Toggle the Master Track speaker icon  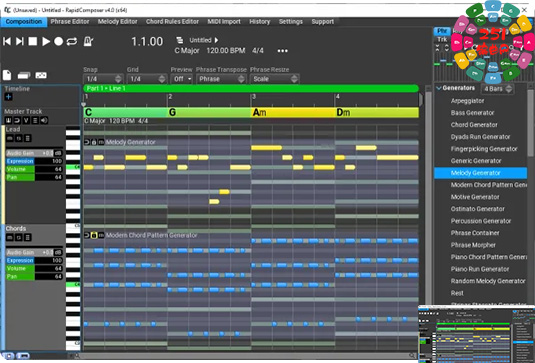(44, 120)
